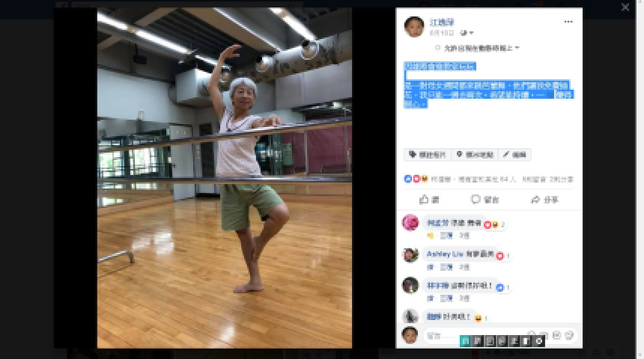The width and height of the screenshot is (644, 359).
Task: Close the photo viewer with the X
Action: 625,7
